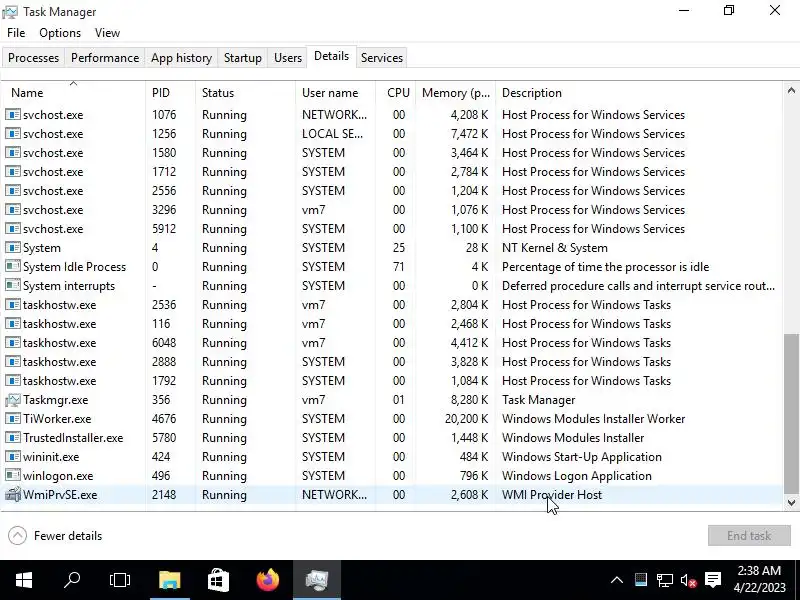Sort by CPU column header
This screenshot has height=600, width=800.
(x=396, y=93)
